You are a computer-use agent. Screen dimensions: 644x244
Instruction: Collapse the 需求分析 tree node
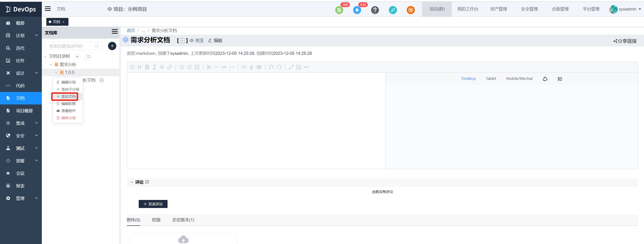pos(51,65)
